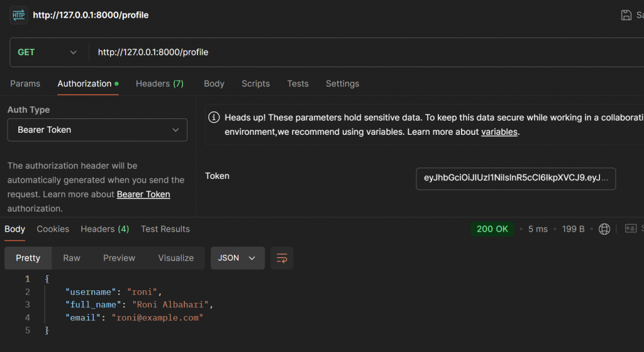644x352 pixels.
Task: Expand the Bearer Token auth type dropdown
Action: 97,130
